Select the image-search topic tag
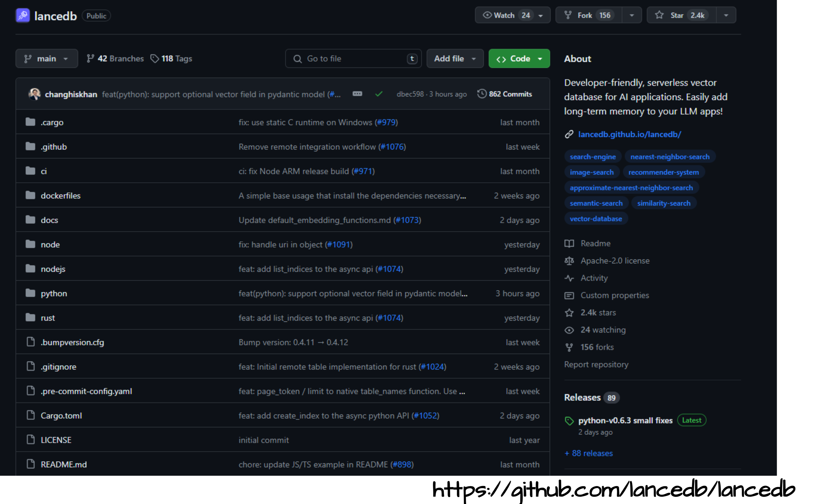 pos(592,172)
